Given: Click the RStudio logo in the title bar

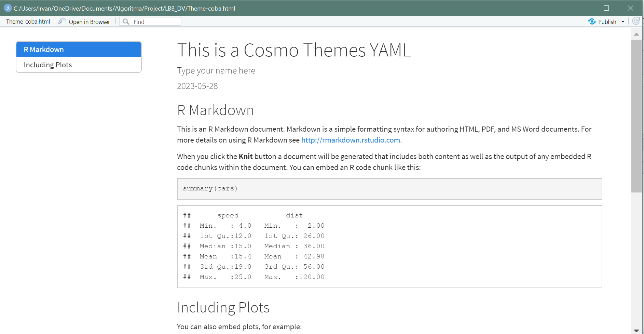Looking at the screenshot, I should click(8, 8).
